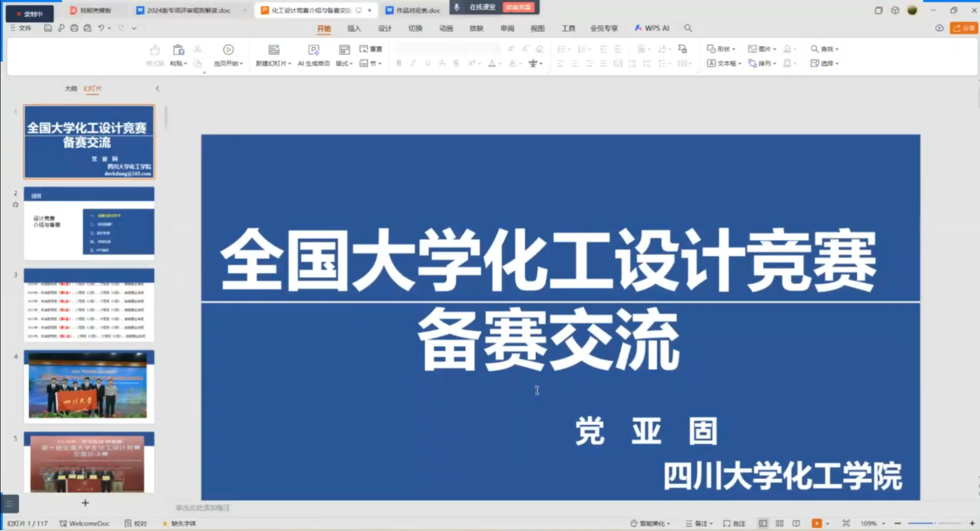
Task: Click the zoom slider in status bar
Action: [x=934, y=523]
